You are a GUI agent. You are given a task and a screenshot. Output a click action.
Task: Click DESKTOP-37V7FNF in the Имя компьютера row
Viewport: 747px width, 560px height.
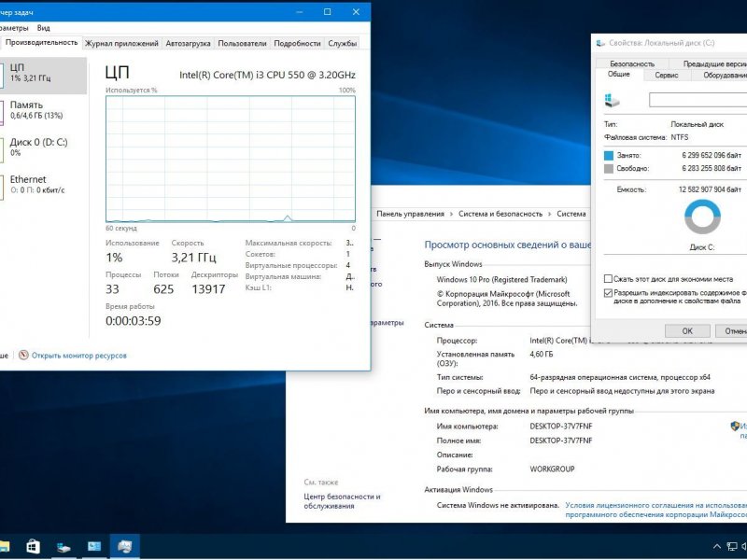click(x=561, y=427)
